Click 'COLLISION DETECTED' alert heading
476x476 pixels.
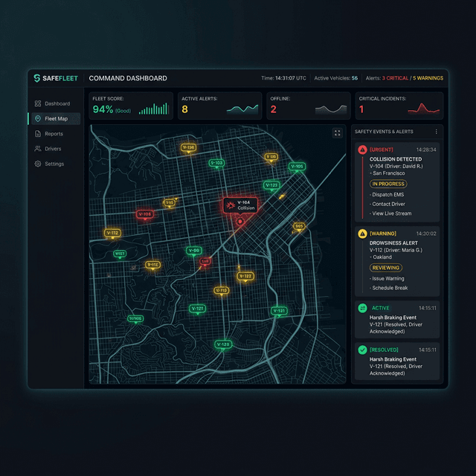tap(396, 159)
